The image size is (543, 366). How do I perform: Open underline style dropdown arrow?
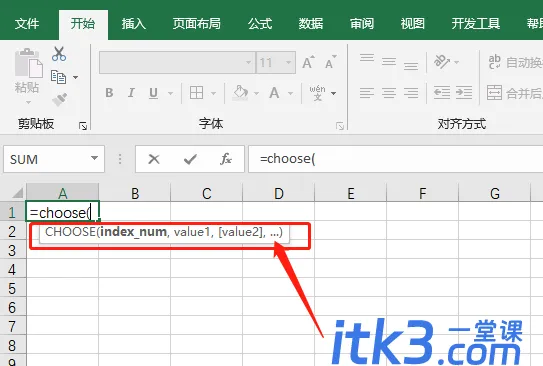[x=170, y=93]
